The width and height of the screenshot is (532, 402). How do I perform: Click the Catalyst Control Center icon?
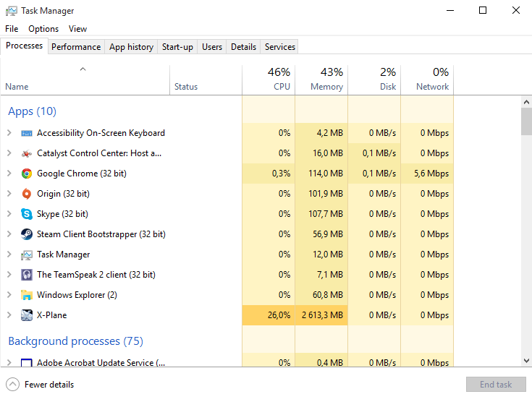pyautogui.click(x=27, y=153)
